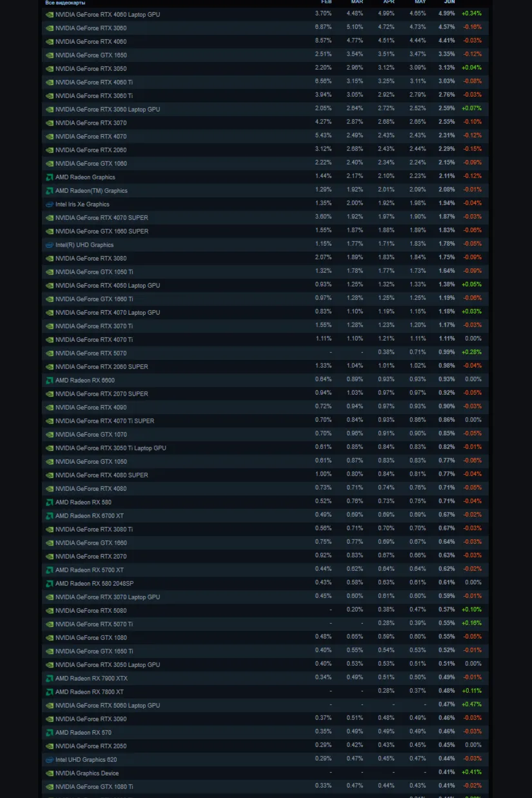Select the "NVIDIA GeForce GTX 1070" name

click(x=91, y=434)
